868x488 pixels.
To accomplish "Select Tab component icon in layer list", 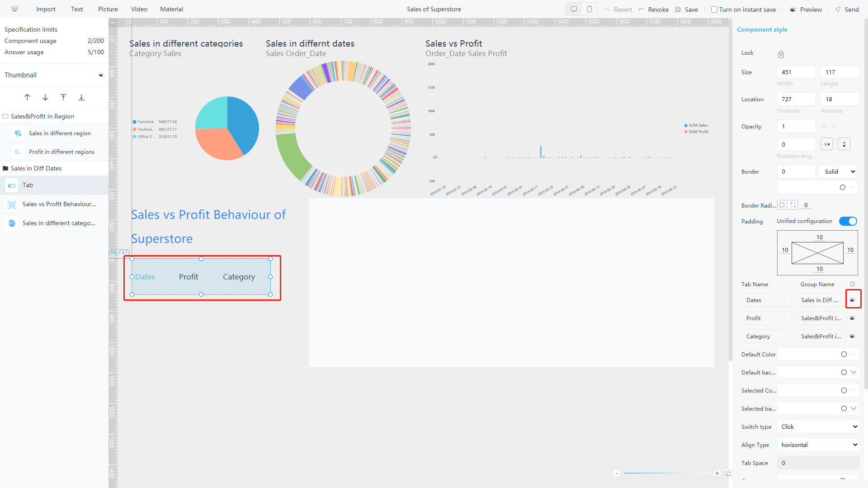I will (12, 185).
